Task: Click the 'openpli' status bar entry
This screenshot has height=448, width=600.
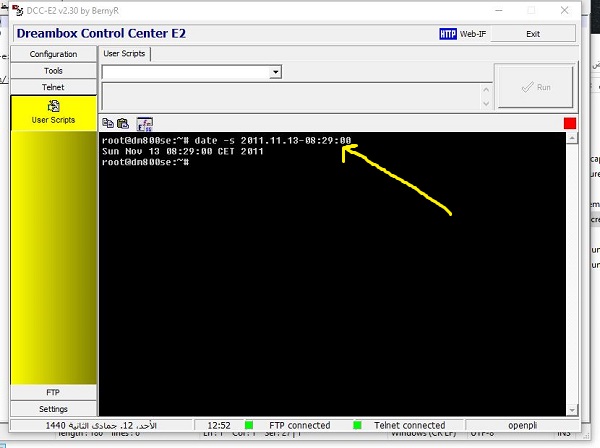Action: tap(522, 425)
